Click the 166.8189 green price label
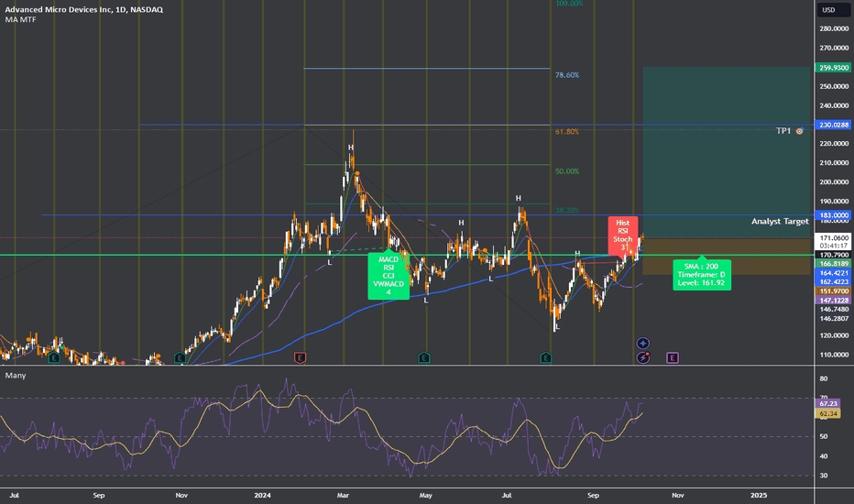Image resolution: width=854 pixels, height=504 pixels. pyautogui.click(x=833, y=264)
